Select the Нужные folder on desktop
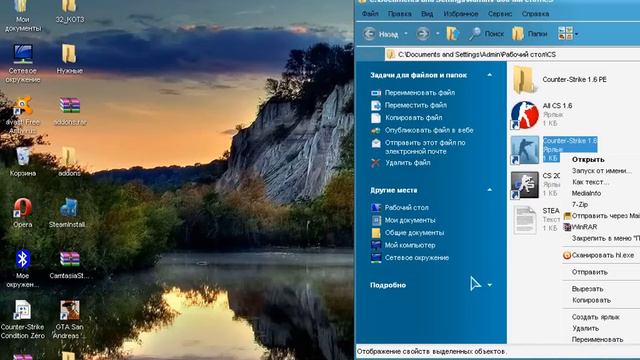This screenshot has height=360, width=640. click(69, 59)
